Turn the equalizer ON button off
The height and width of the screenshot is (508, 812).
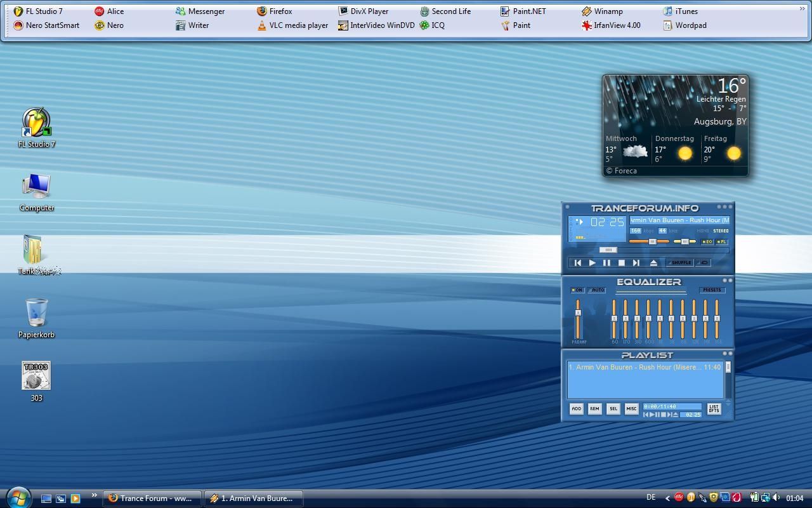click(x=577, y=290)
